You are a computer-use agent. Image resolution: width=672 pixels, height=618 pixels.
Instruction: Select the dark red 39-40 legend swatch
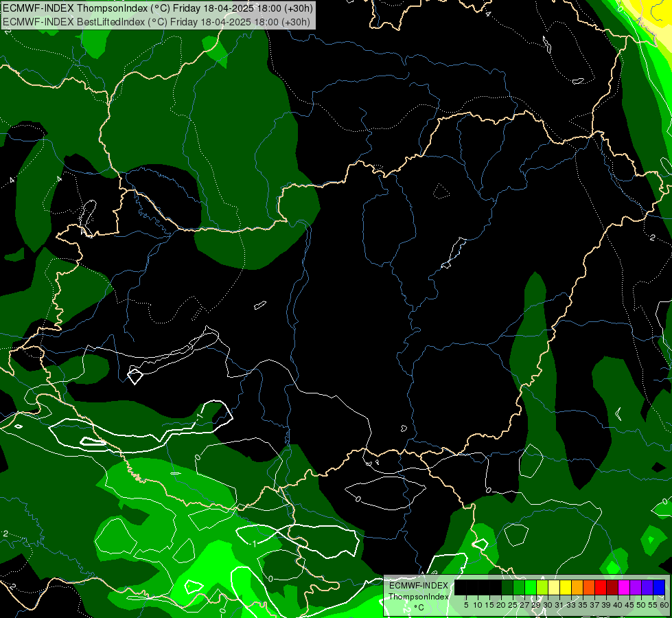click(x=612, y=587)
